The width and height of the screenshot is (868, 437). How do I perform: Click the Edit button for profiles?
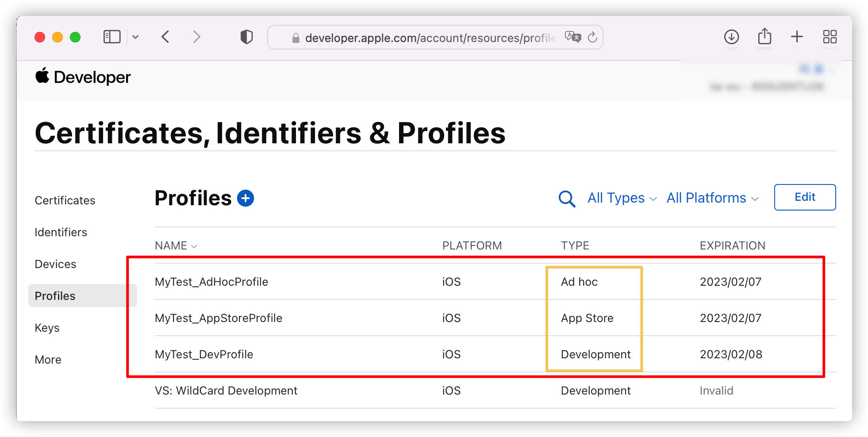coord(805,197)
